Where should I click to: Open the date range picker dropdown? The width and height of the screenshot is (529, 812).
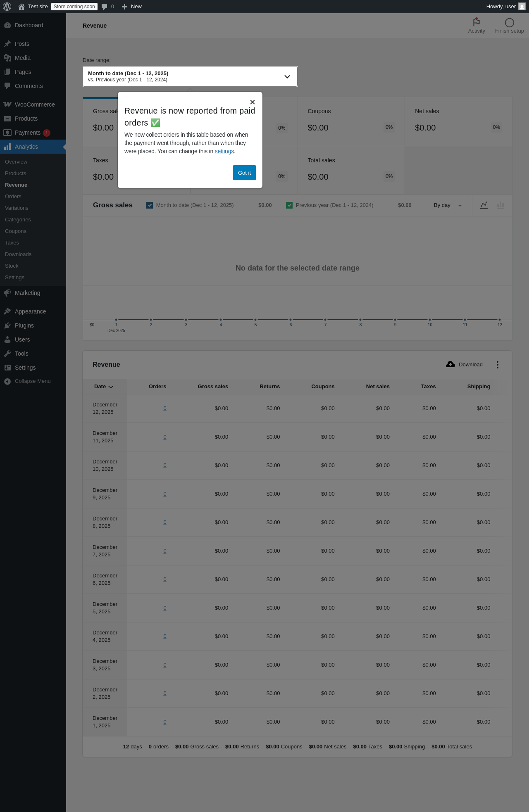[x=190, y=76]
